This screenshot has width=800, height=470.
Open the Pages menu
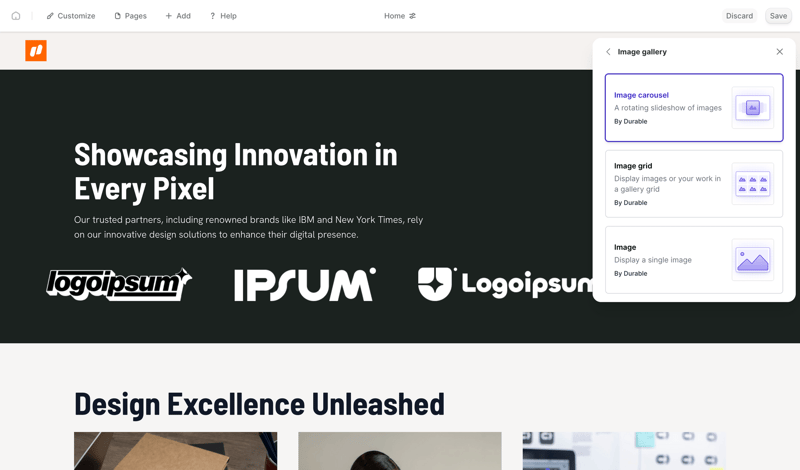(130, 16)
